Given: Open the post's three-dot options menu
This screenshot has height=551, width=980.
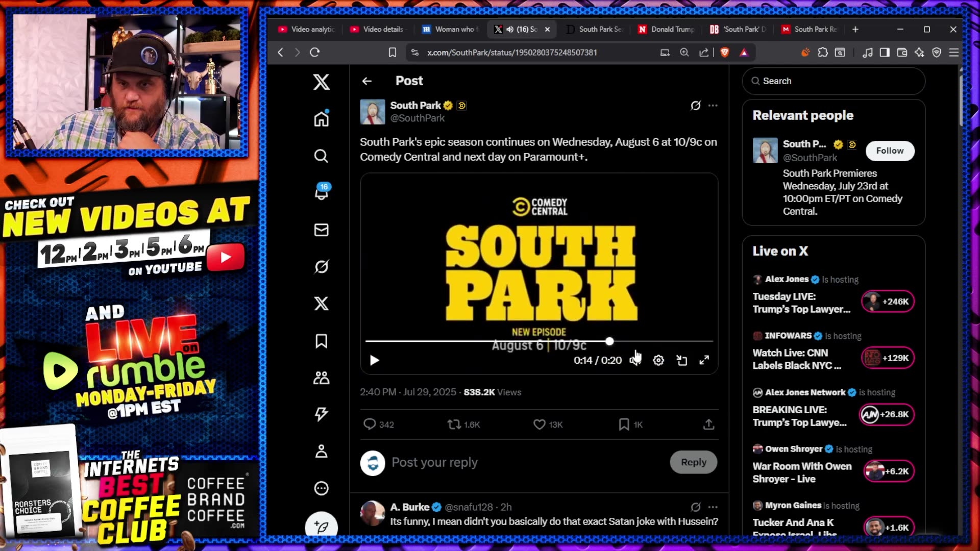Looking at the screenshot, I should pos(713,106).
